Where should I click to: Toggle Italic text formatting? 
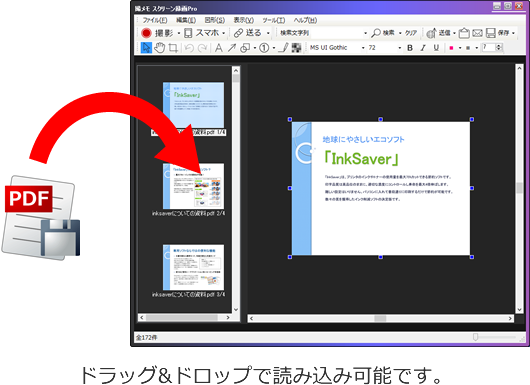(x=423, y=48)
